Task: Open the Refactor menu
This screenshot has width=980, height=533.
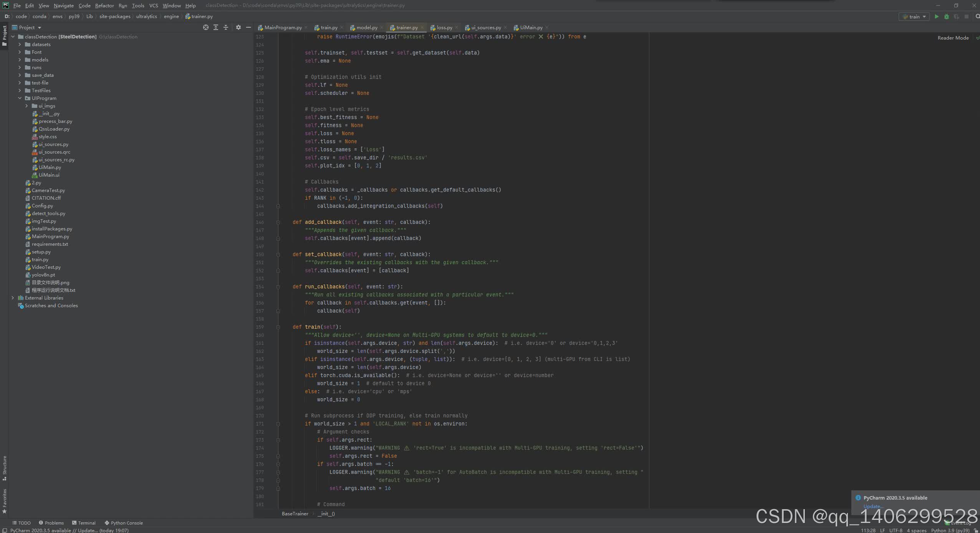Action: 104,5
